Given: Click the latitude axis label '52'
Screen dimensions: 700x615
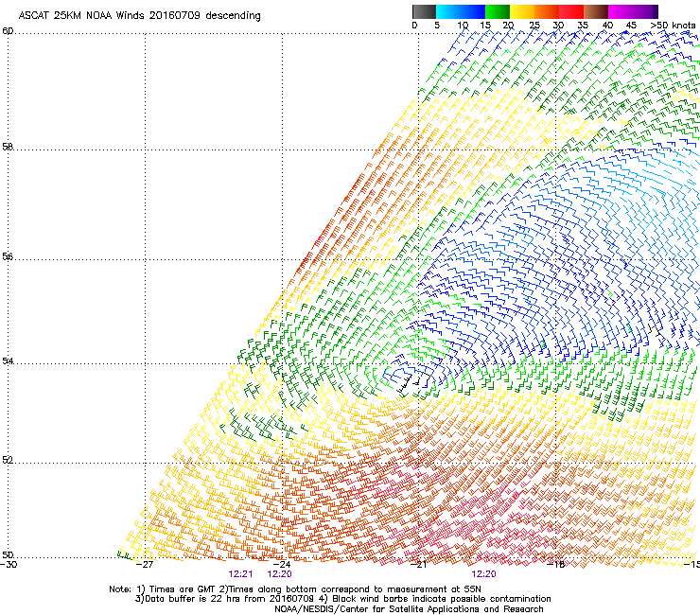Looking at the screenshot, I should coord(8,461).
